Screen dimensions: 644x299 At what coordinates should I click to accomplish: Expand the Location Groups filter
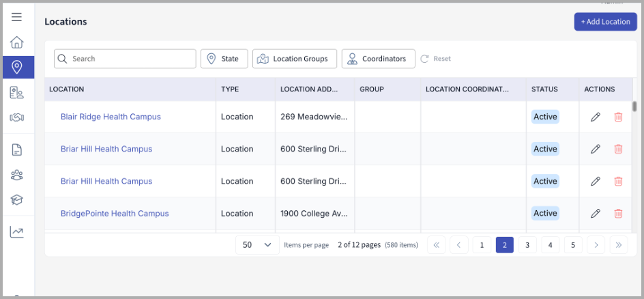[x=294, y=59]
